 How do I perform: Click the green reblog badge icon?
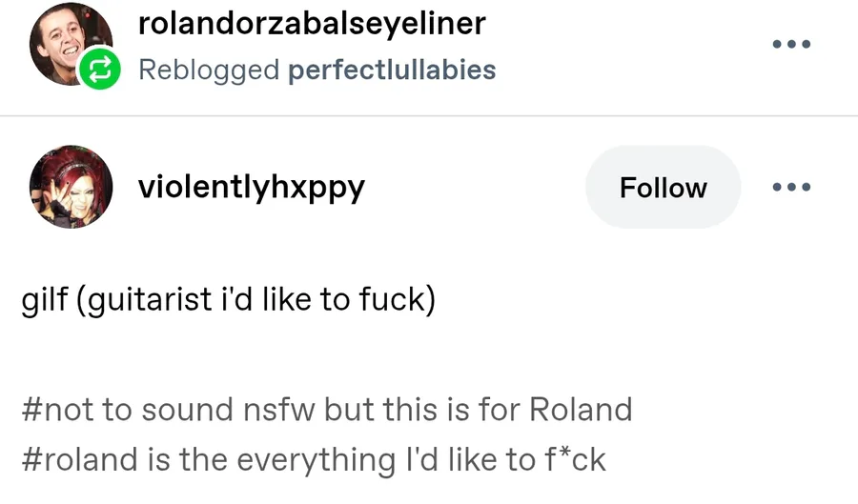click(x=100, y=70)
